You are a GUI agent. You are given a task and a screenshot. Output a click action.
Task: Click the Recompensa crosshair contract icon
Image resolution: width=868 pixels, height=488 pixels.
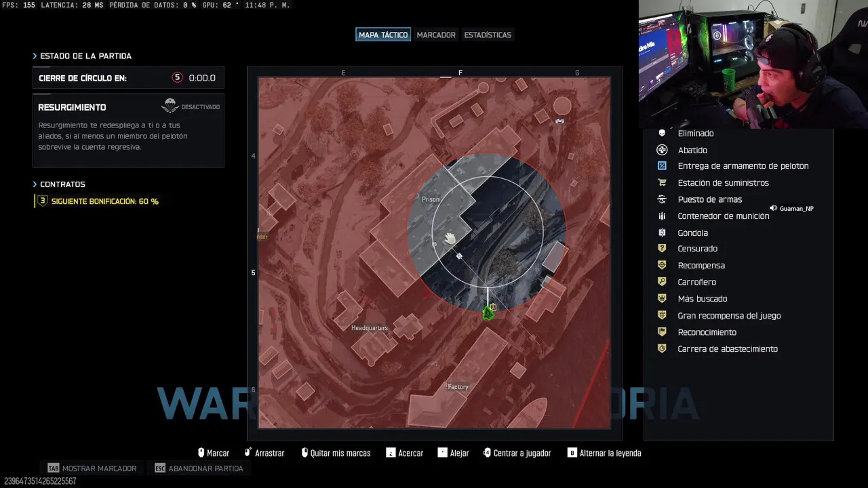(662, 266)
